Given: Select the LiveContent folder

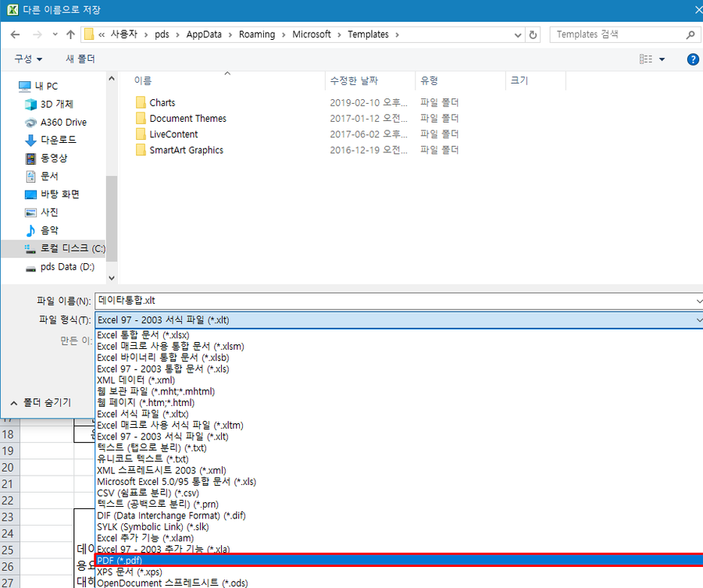Looking at the screenshot, I should [166, 134].
